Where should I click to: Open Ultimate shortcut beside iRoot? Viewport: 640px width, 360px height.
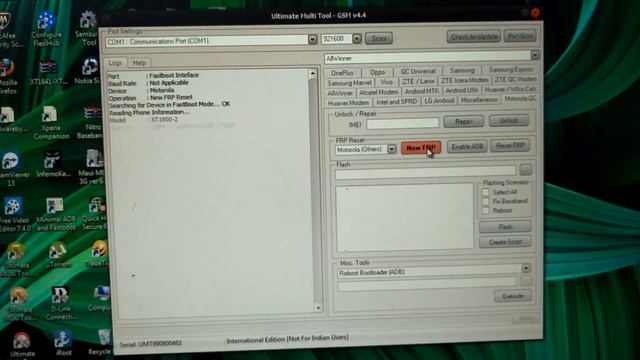point(22,345)
